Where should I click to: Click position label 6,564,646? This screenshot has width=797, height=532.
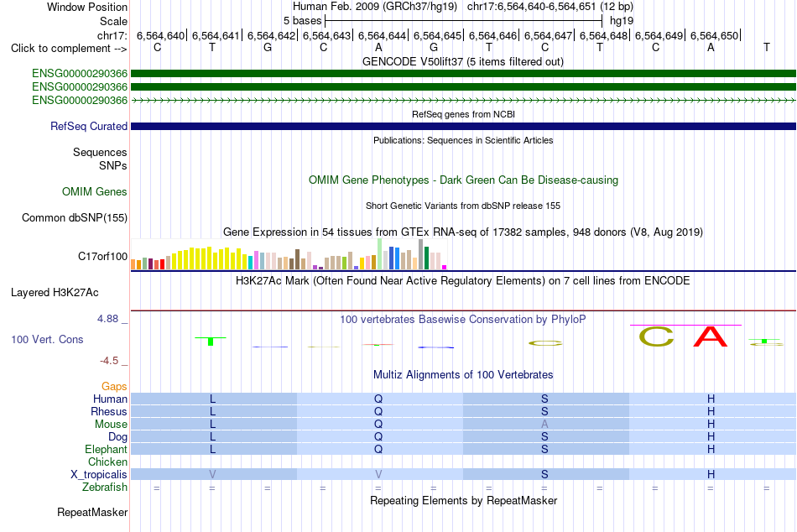(x=492, y=35)
